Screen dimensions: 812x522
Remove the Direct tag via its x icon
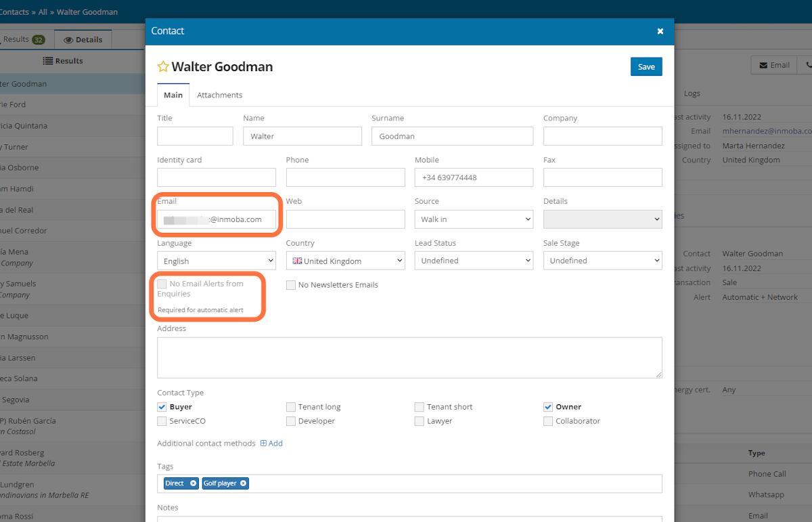192,483
